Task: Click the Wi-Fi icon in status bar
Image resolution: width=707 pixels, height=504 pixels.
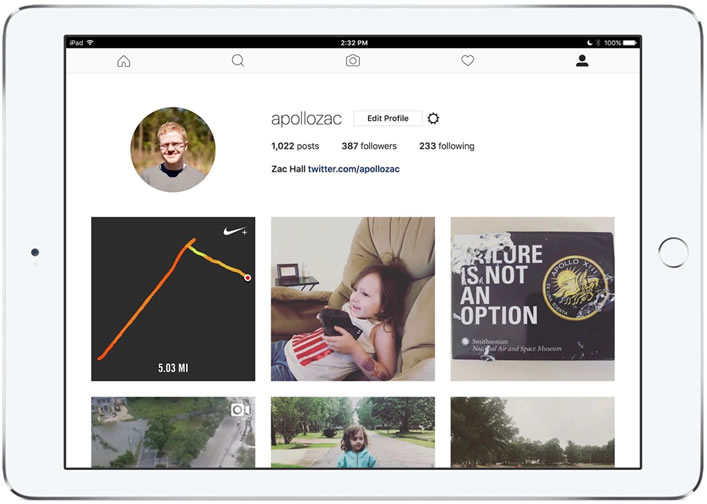Action: (90, 42)
